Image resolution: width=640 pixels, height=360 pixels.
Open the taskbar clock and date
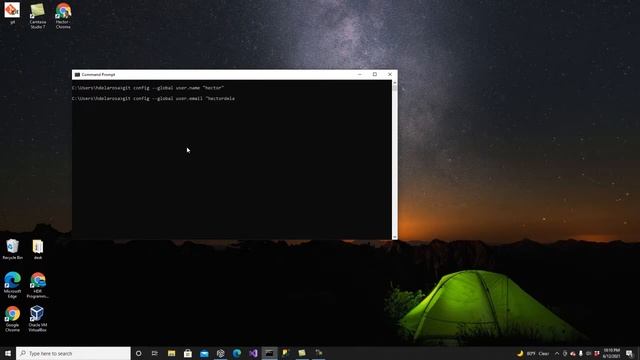[x=611, y=353]
